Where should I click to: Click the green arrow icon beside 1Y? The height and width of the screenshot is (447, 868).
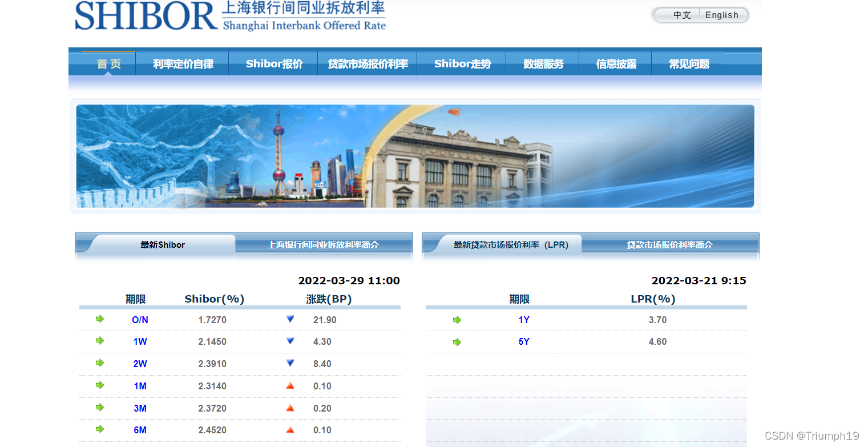[457, 320]
